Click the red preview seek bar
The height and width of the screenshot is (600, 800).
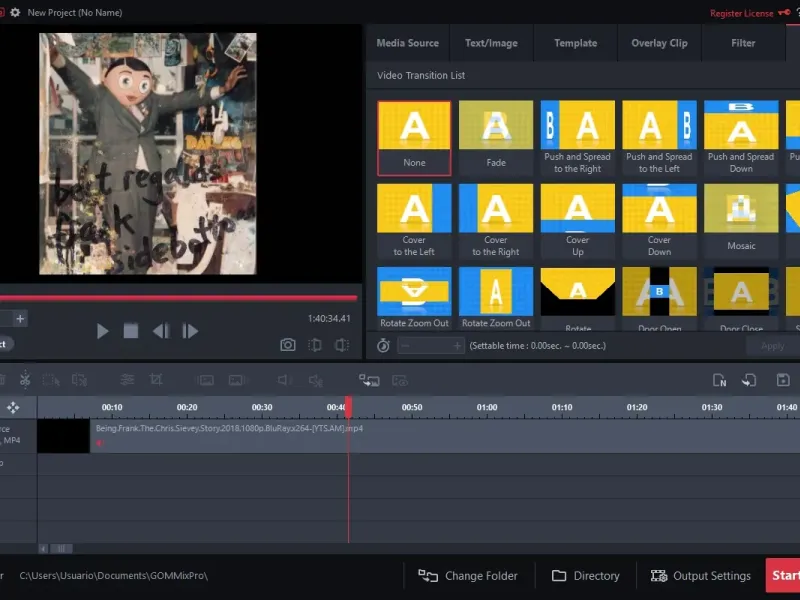[178, 298]
